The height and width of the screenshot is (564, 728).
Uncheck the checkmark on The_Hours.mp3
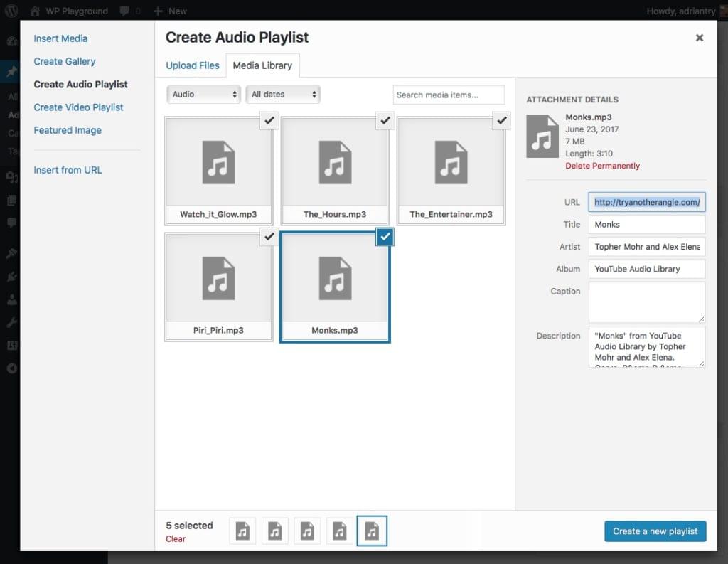pos(385,121)
